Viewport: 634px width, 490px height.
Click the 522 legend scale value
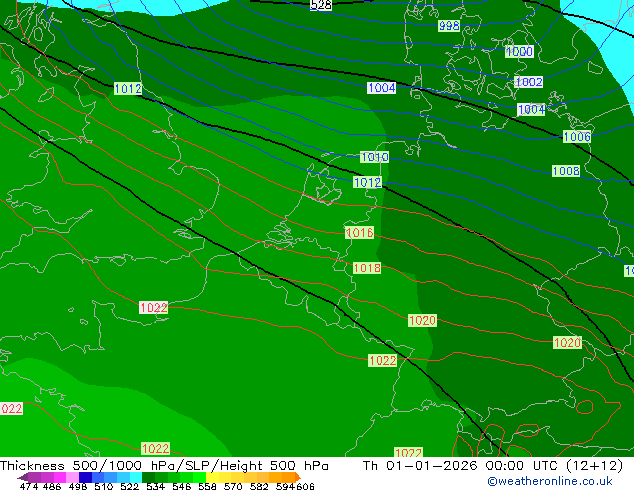(x=129, y=486)
